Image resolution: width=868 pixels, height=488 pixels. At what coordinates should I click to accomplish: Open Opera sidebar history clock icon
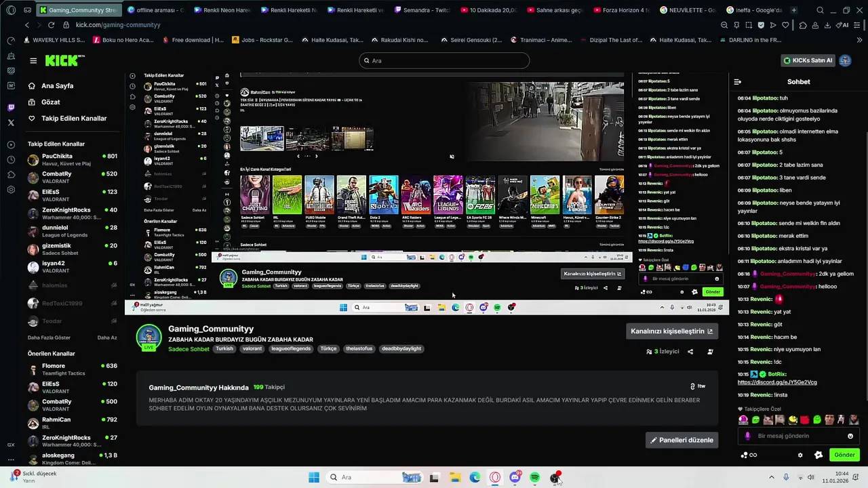[11, 160]
